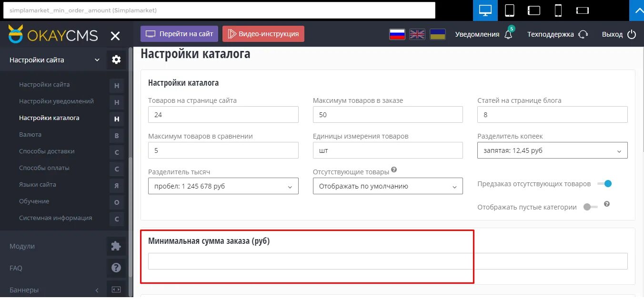Click the OkayCMS logo

coord(53,35)
